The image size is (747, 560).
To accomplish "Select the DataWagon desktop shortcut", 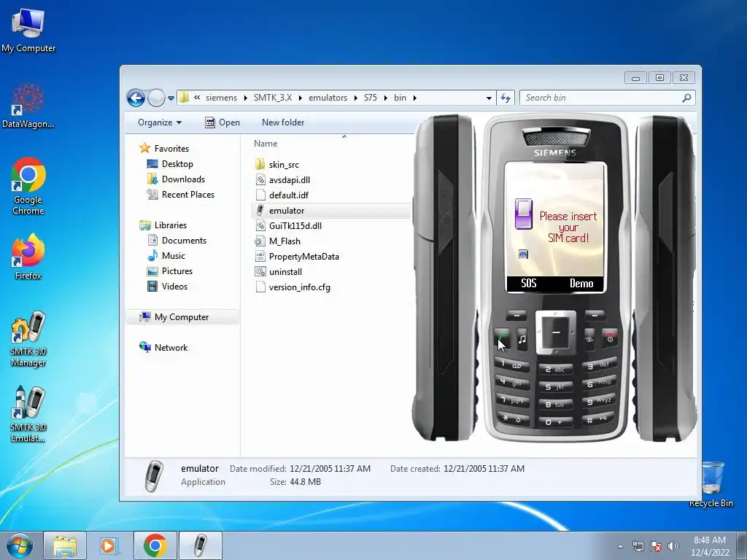I will pyautogui.click(x=28, y=106).
